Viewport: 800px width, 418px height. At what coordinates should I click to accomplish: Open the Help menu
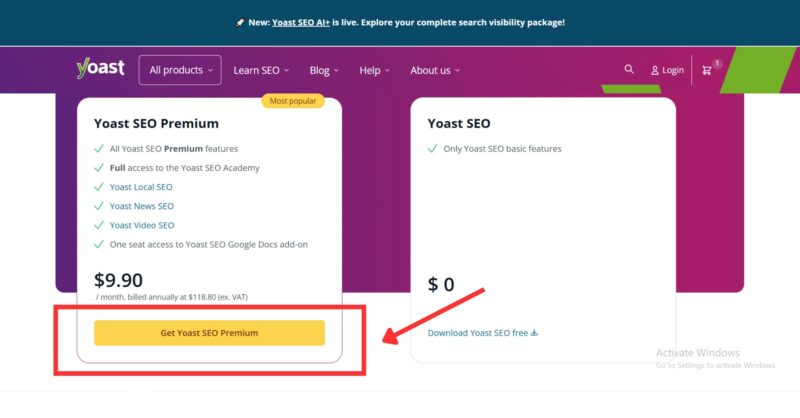[x=374, y=70]
